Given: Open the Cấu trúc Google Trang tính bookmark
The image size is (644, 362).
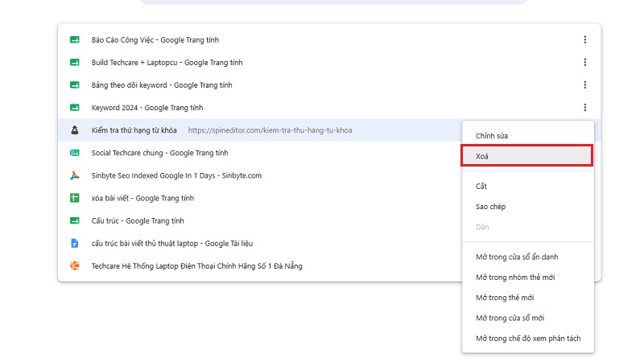Looking at the screenshot, I should [x=138, y=220].
